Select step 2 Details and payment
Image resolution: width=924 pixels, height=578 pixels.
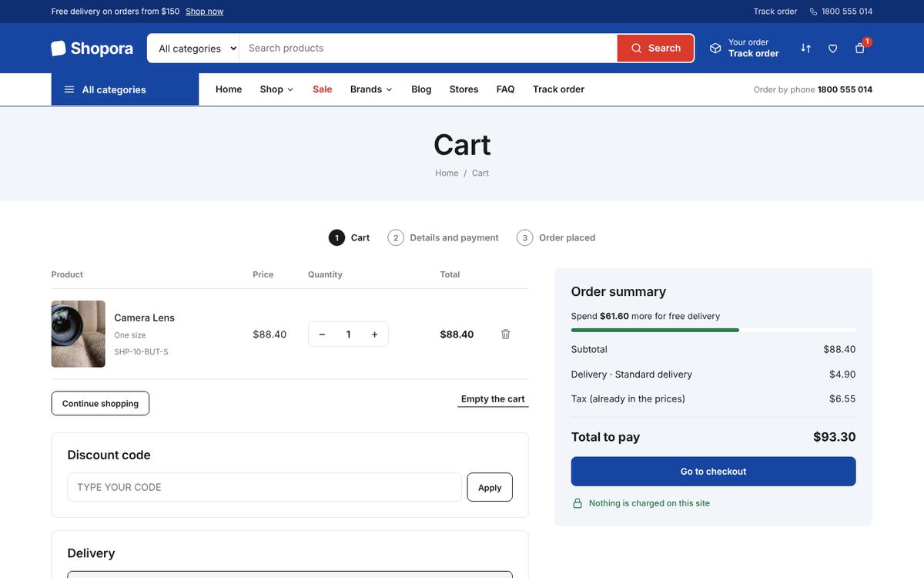(x=444, y=237)
